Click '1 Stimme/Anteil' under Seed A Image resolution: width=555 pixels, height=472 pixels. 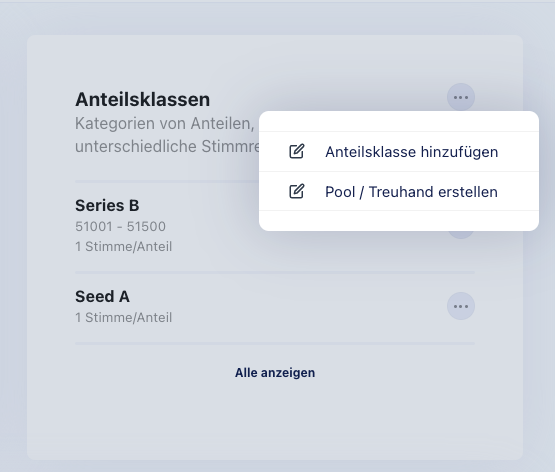click(x=124, y=318)
